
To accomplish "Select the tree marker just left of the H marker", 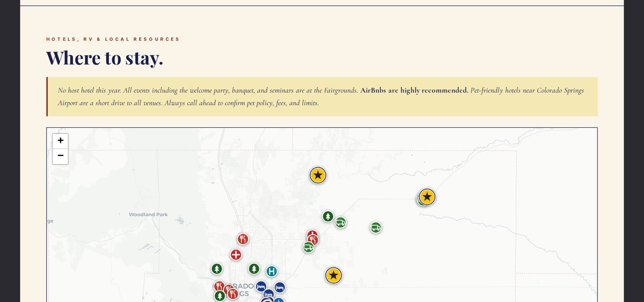I will click(x=254, y=269).
